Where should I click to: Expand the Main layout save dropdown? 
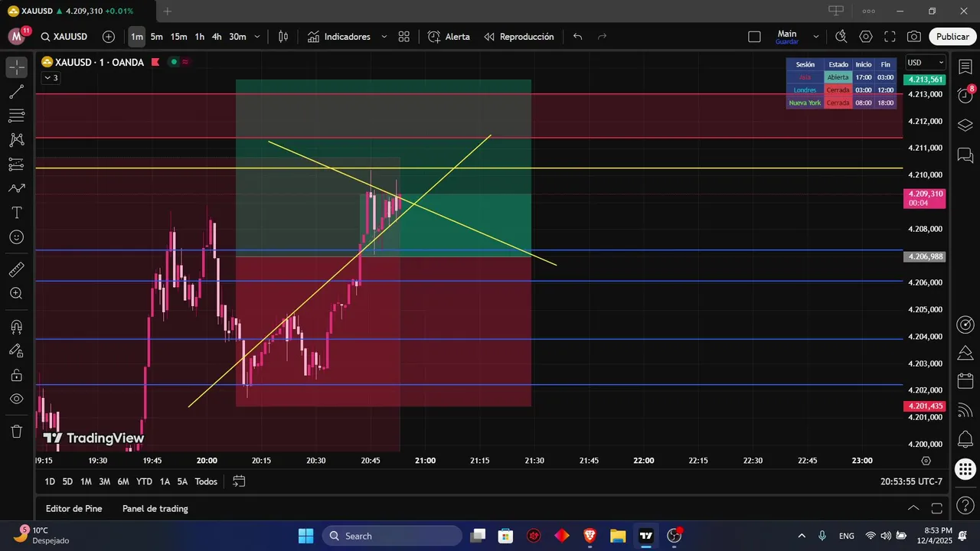coord(816,37)
